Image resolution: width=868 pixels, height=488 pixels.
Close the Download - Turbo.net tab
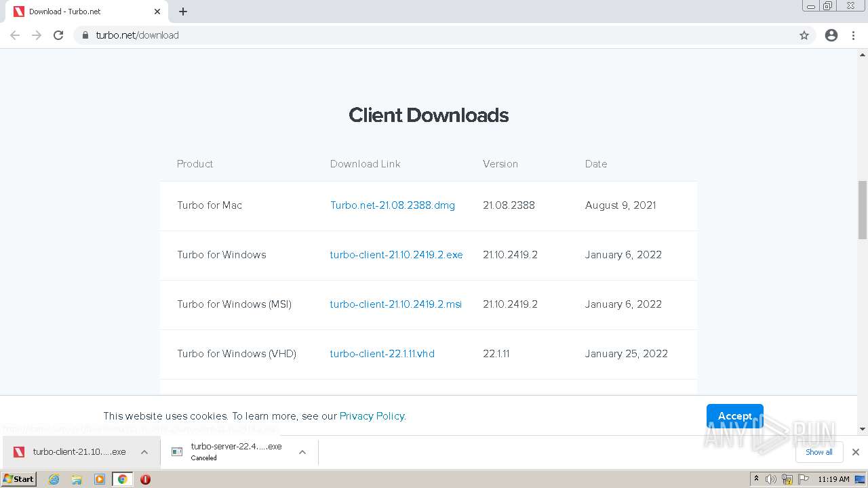(157, 12)
